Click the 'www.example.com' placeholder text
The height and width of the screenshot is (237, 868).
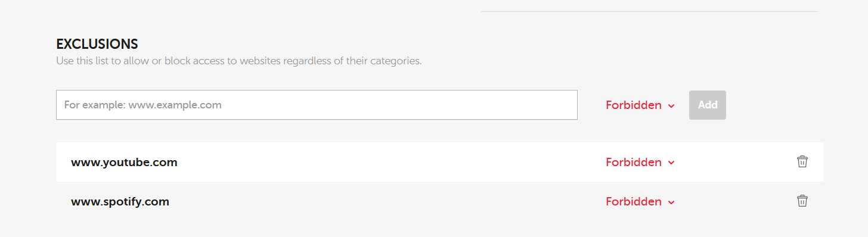(x=175, y=105)
